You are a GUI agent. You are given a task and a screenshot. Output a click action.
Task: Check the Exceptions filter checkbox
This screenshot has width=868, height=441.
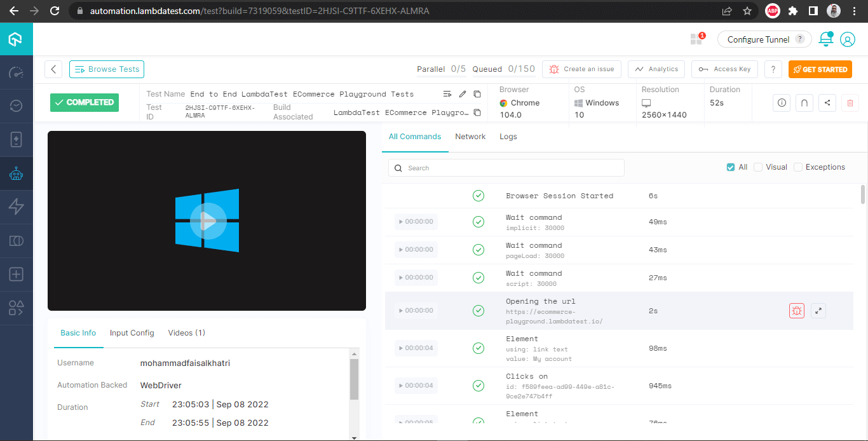tap(797, 166)
